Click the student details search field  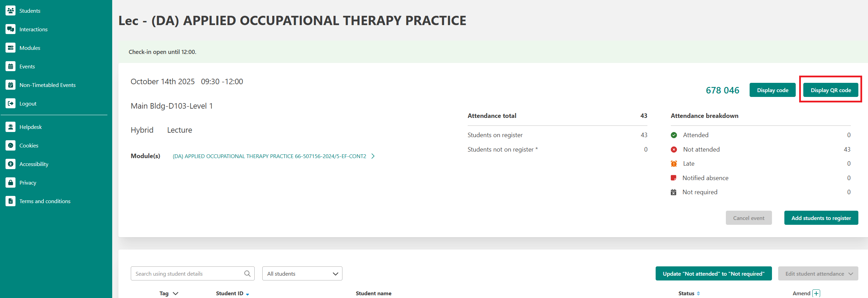pyautogui.click(x=188, y=274)
